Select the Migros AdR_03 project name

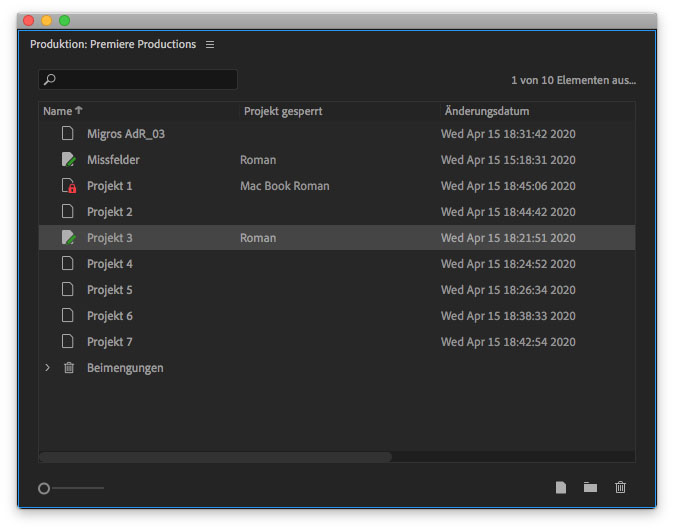point(126,134)
